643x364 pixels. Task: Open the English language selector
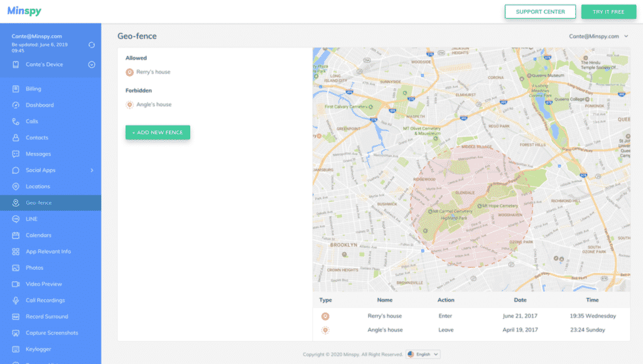pyautogui.click(x=422, y=354)
